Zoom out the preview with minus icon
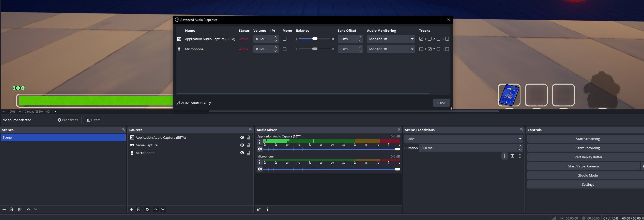Screen dimensions: 644x220 4,111
